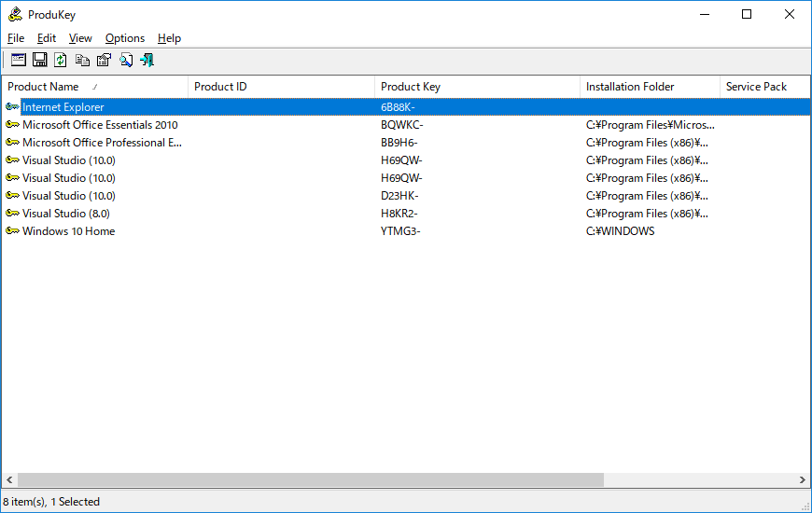Click the horizontal scrollbar right arrow
Screen dimensions: 812x513
(x=802, y=479)
